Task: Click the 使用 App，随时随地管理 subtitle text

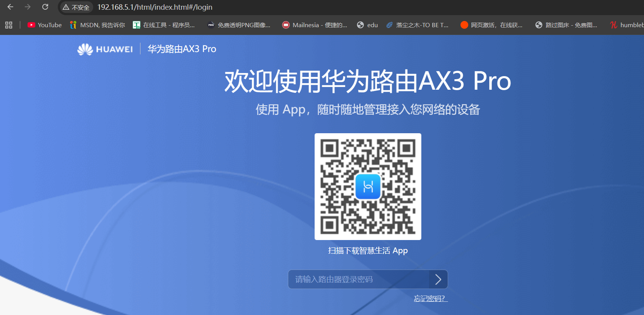Action: [x=368, y=110]
